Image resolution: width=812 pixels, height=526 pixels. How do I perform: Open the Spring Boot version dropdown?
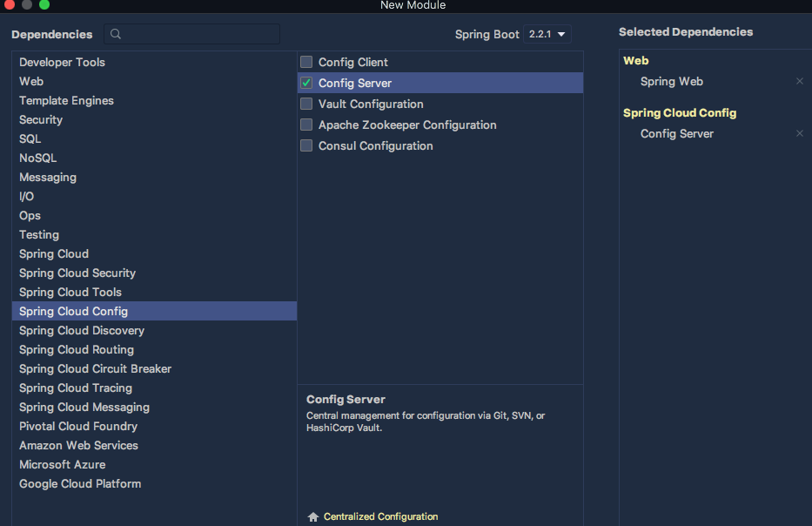547,34
